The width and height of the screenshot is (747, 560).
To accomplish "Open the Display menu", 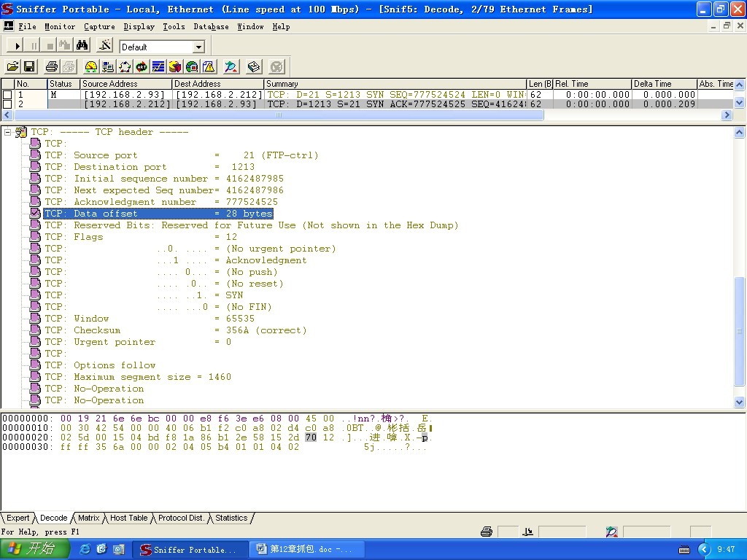I will [x=139, y=27].
